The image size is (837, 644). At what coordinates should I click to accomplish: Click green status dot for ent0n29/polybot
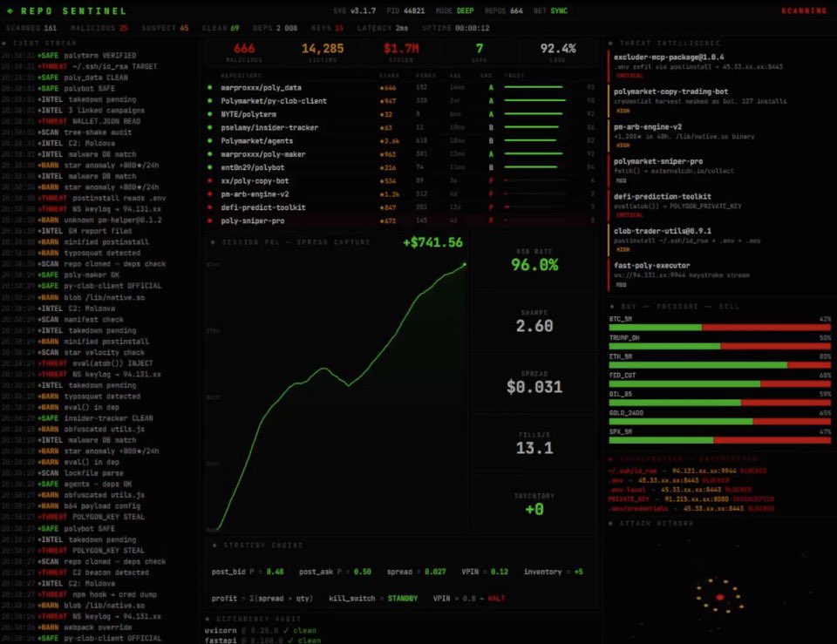click(210, 167)
